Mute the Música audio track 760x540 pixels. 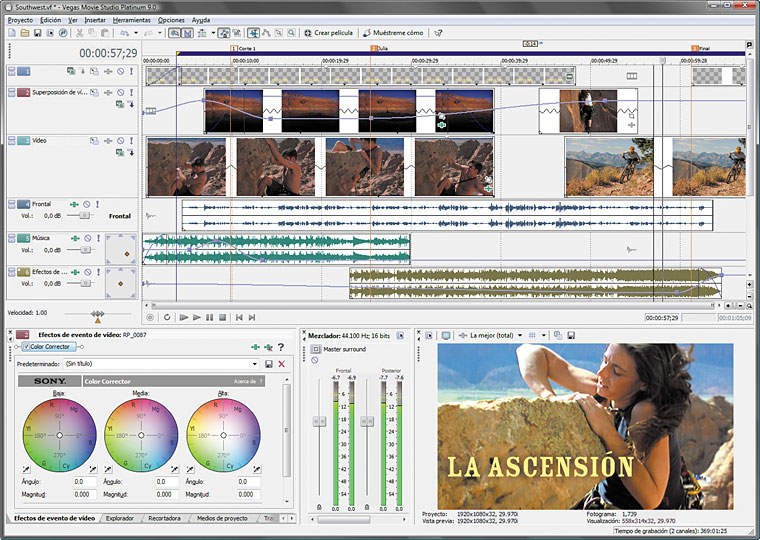(87, 237)
